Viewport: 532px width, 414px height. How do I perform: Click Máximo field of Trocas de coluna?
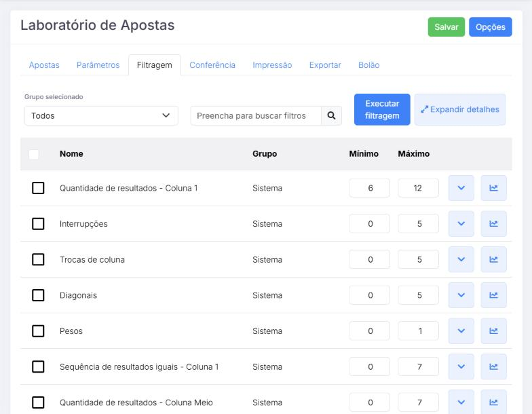click(418, 259)
